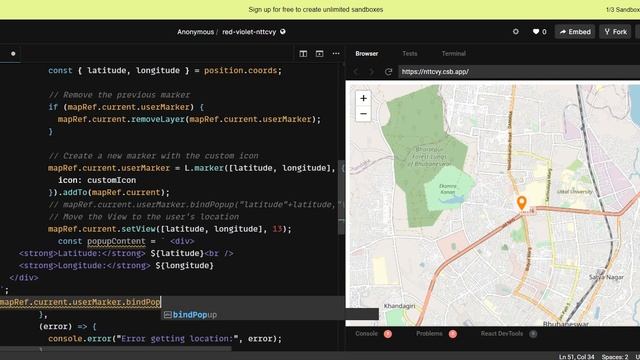Go back in the preview browser
Screen dimensions: 640x360
pos(356,71)
